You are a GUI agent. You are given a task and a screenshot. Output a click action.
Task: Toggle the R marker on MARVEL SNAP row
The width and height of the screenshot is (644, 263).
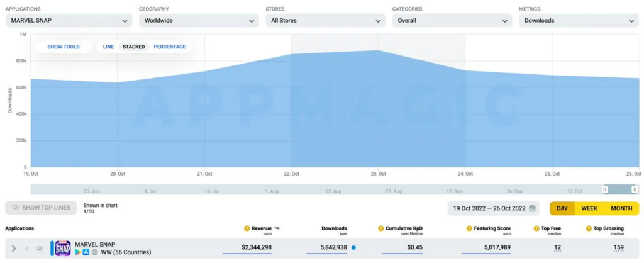point(27,249)
